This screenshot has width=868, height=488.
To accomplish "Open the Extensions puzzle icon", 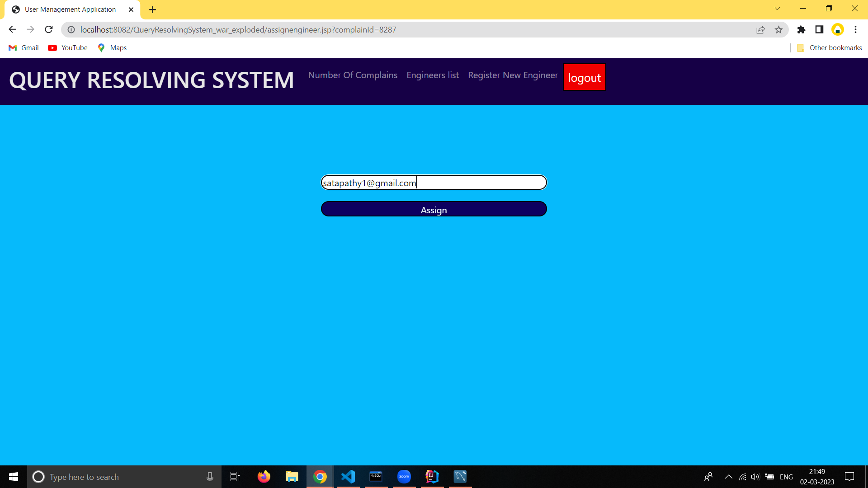I will (801, 30).
